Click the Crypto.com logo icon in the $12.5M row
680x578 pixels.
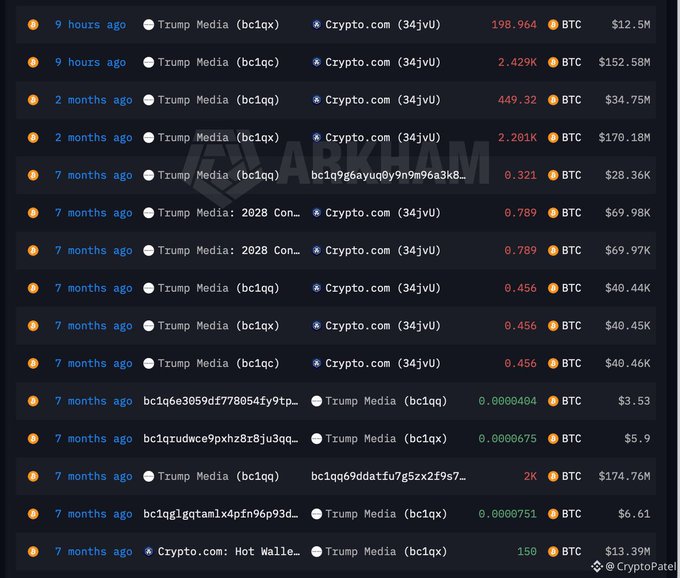tap(317, 25)
